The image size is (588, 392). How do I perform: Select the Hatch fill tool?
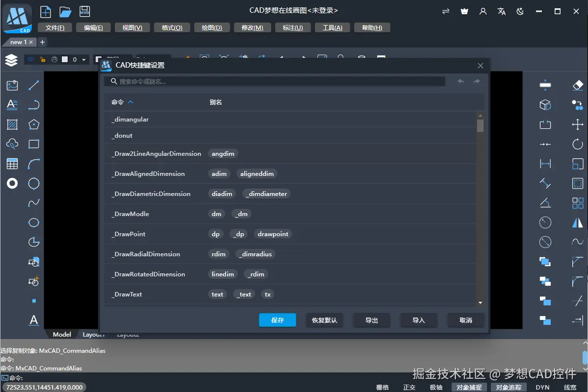(x=12, y=124)
